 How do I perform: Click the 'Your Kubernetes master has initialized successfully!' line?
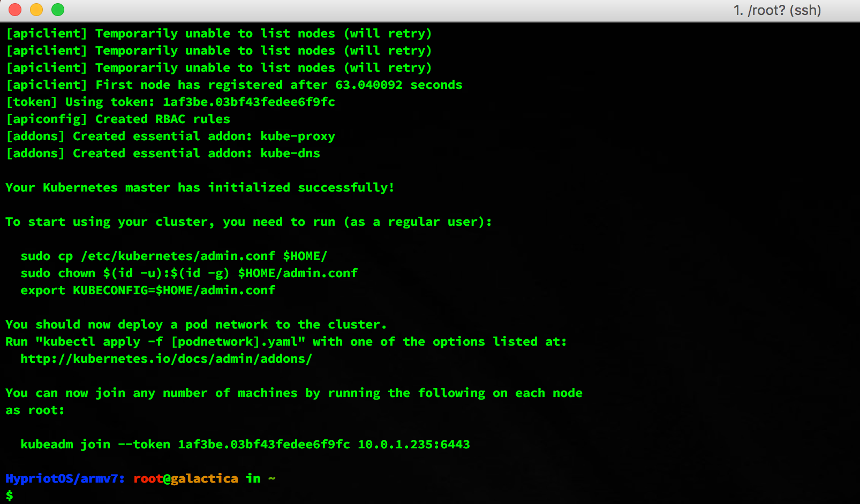pyautogui.click(x=200, y=188)
